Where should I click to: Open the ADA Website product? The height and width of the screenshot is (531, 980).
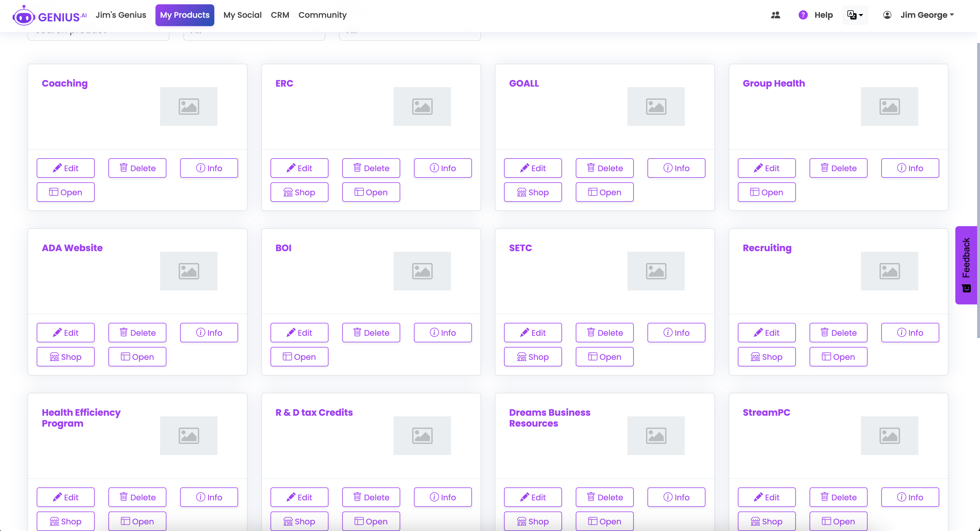(137, 357)
